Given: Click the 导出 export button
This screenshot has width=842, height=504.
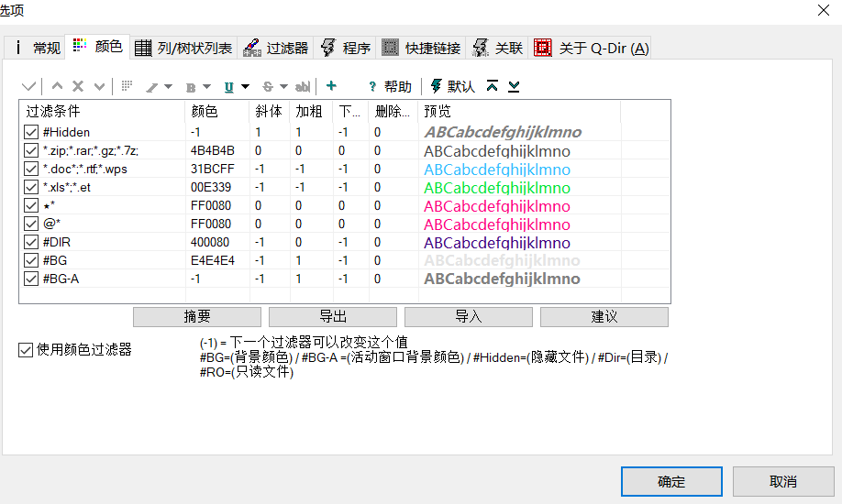Looking at the screenshot, I should pyautogui.click(x=333, y=317).
